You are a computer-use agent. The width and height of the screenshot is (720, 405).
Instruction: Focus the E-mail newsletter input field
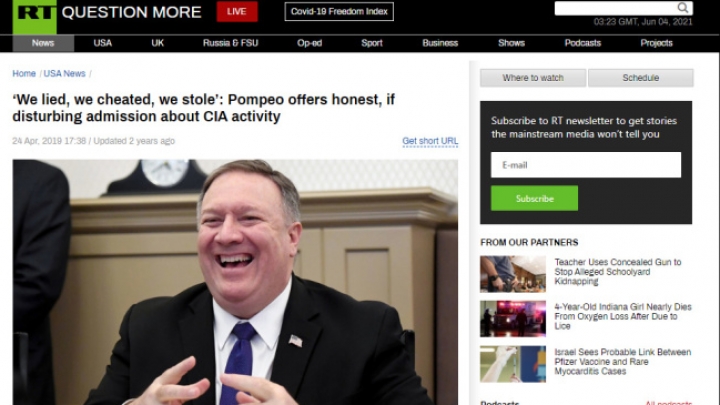(x=586, y=165)
